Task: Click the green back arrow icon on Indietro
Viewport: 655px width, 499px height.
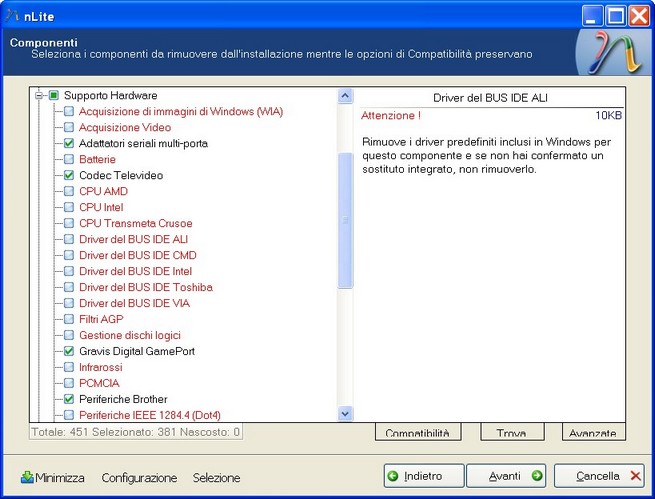Action: pos(394,476)
